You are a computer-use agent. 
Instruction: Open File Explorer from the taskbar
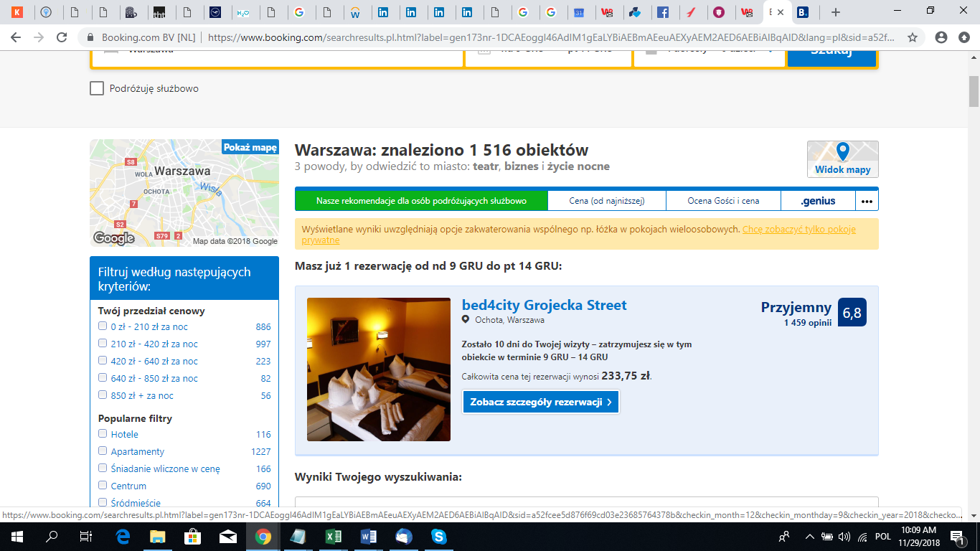(x=157, y=537)
